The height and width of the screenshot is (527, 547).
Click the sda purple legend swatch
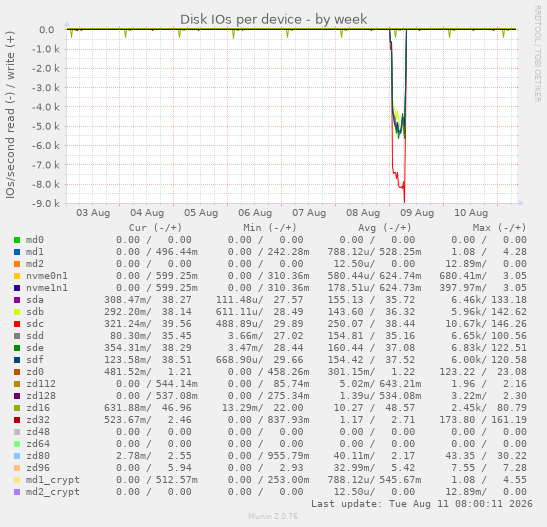point(17,300)
